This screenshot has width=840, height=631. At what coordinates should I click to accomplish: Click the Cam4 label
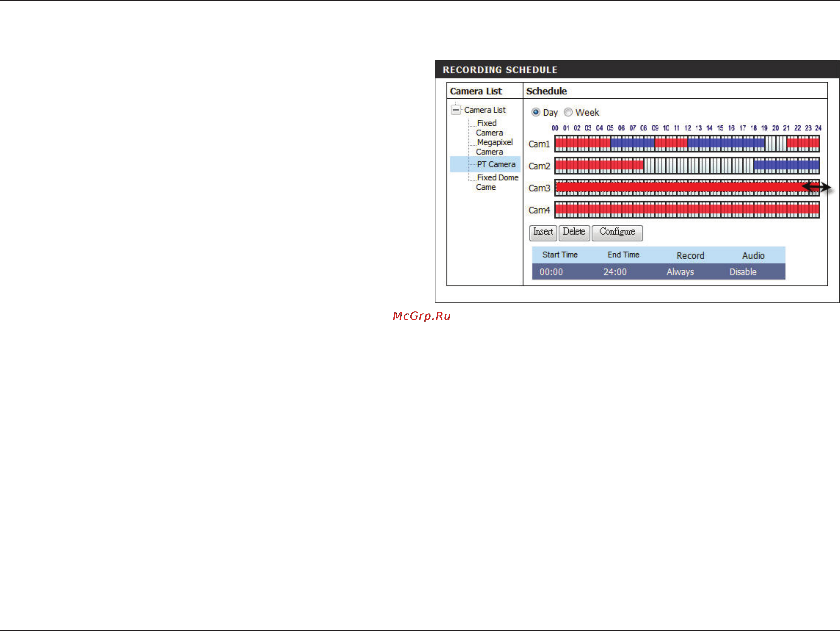click(539, 210)
